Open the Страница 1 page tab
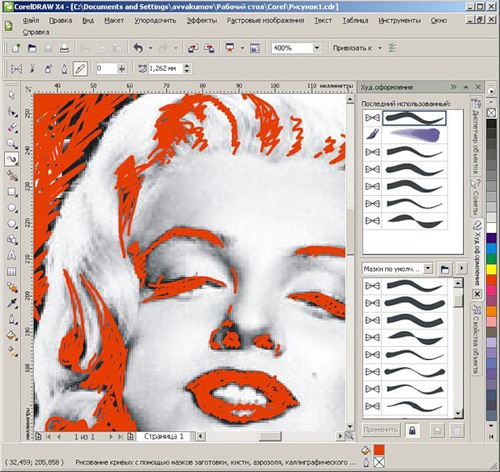This screenshot has height=472, width=500. pos(164,436)
